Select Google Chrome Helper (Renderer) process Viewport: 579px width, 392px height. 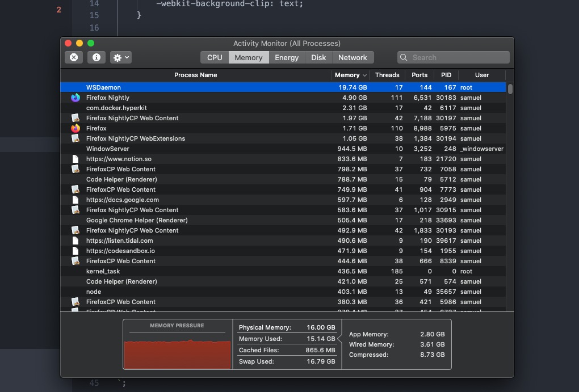click(x=283, y=220)
